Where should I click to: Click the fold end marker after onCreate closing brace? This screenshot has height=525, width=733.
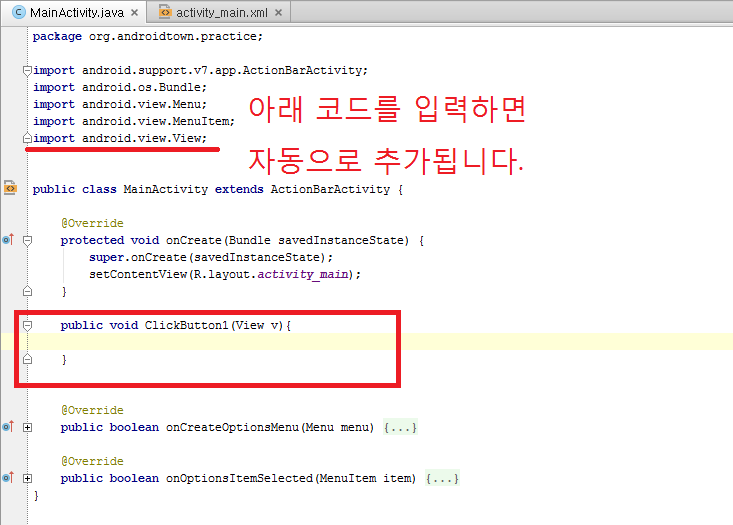click(x=28, y=291)
